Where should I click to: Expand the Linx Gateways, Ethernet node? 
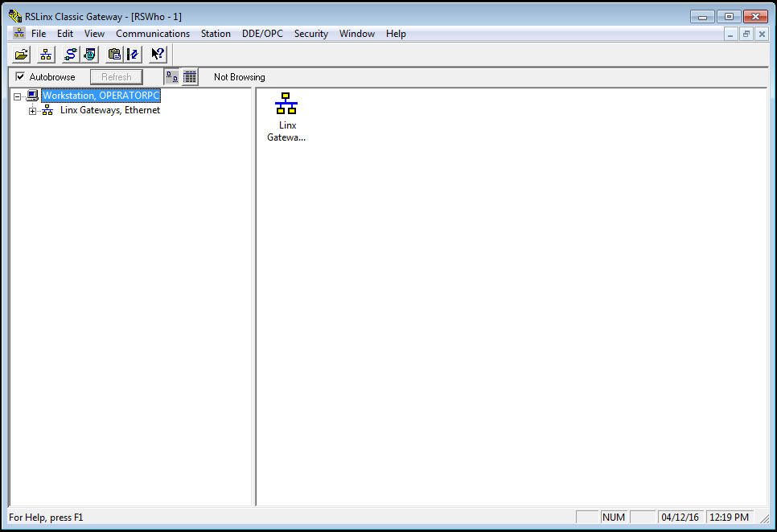[x=33, y=112]
